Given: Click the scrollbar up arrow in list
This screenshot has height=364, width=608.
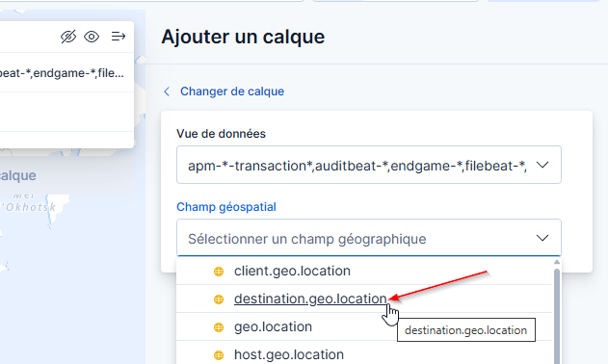Looking at the screenshot, I should click(557, 263).
